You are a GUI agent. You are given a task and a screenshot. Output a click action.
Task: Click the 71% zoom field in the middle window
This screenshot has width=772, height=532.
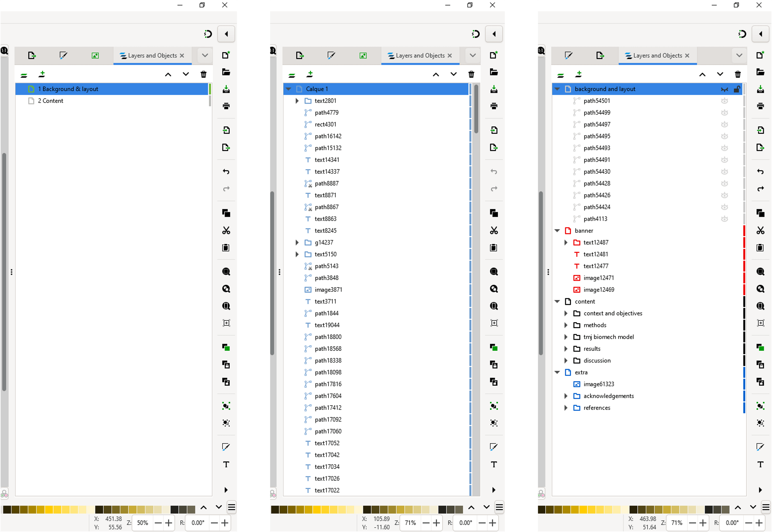[x=410, y=523]
